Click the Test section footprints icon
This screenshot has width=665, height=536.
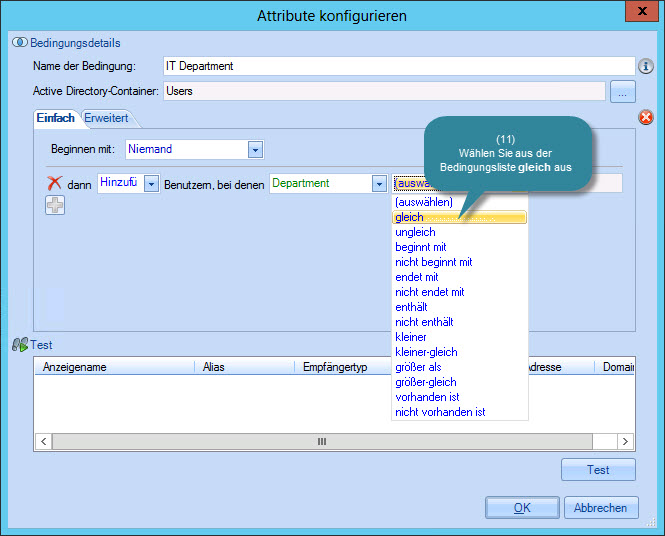coord(20,345)
